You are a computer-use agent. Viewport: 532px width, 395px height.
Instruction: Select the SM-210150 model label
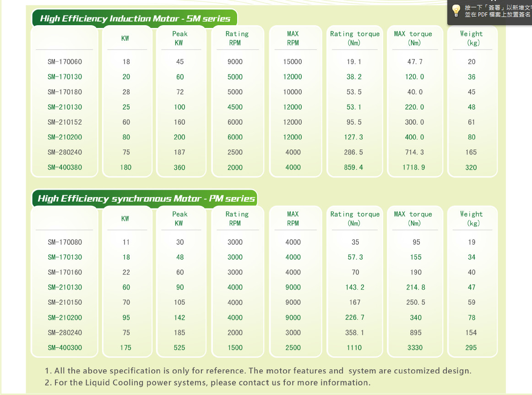[65, 302]
